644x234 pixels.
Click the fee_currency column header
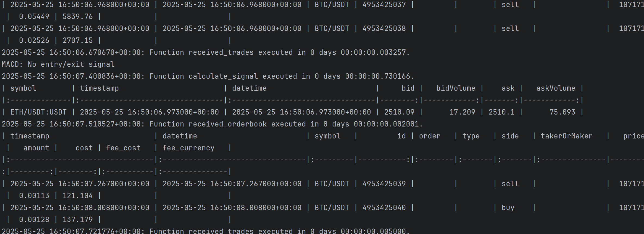(x=188, y=148)
